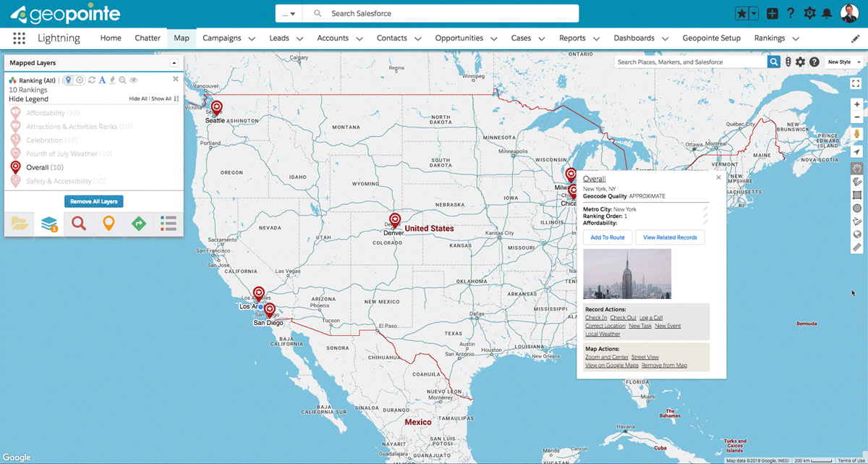Image resolution: width=868 pixels, height=464 pixels.
Task: Open the orange marker pin tab
Action: click(x=109, y=224)
